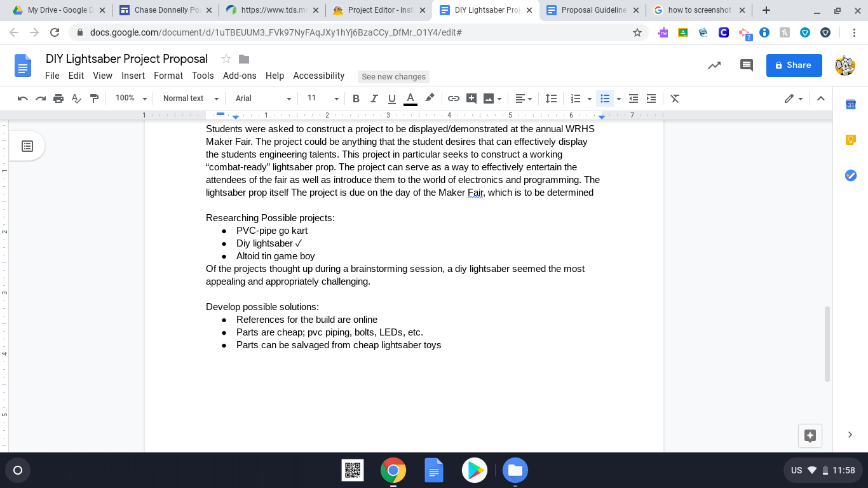Clear formatting with the crossed T icon
This screenshot has height=488, width=868.
click(675, 98)
